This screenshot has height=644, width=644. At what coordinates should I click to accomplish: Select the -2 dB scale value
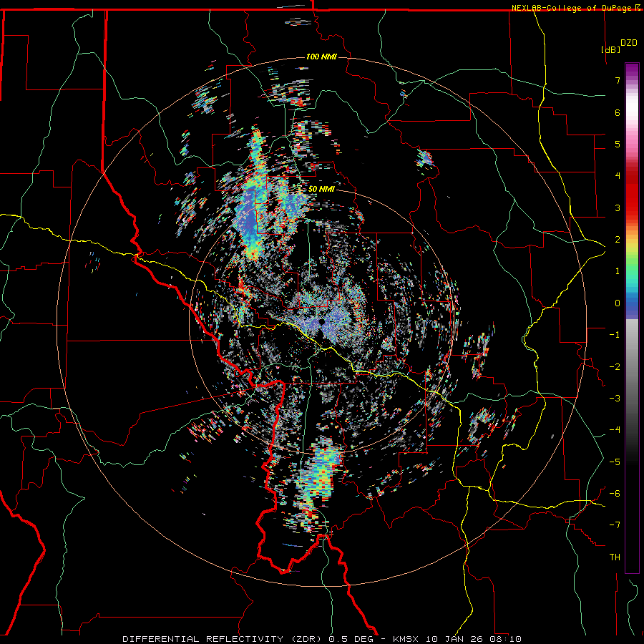point(615,367)
